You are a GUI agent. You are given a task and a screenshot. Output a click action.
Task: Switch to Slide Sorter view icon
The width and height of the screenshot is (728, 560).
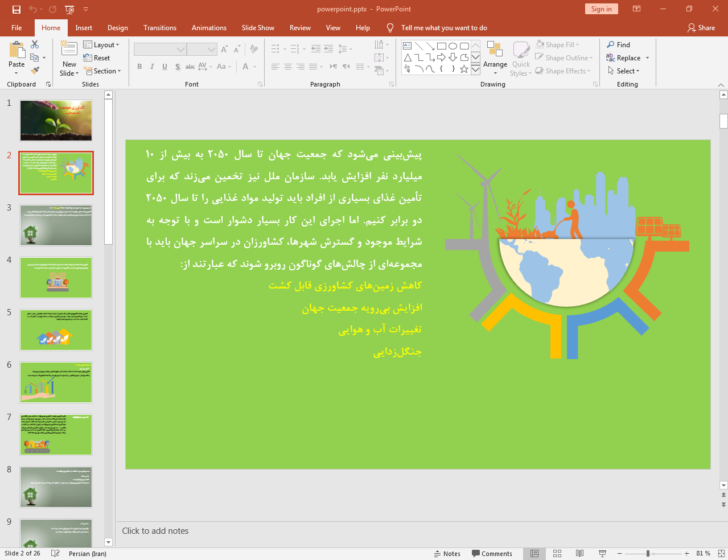click(557, 553)
